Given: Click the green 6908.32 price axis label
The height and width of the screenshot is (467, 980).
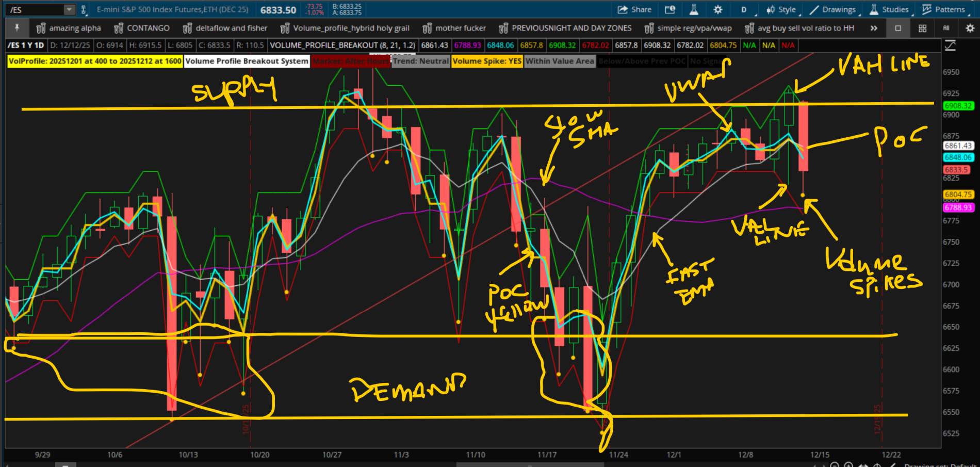Looking at the screenshot, I should (x=958, y=106).
